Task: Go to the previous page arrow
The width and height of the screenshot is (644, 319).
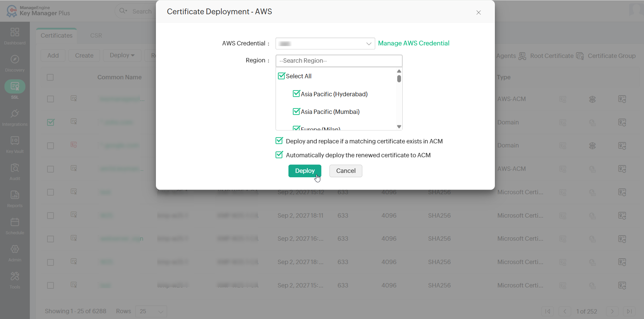Action: [565, 311]
